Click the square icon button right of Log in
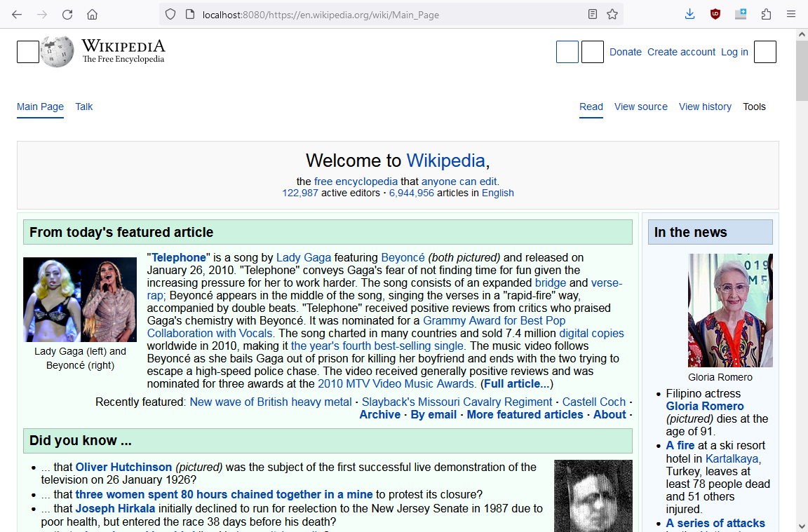Viewport: 808px width, 532px height. [x=765, y=52]
